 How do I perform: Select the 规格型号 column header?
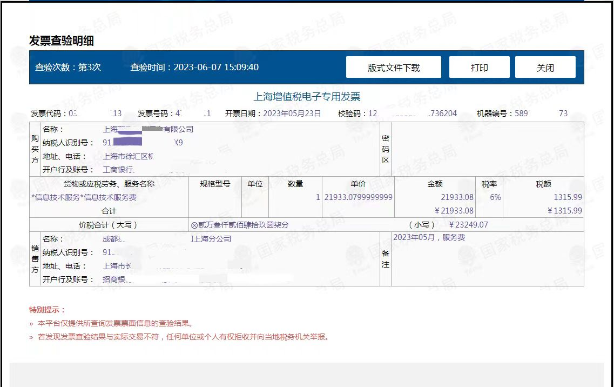[x=215, y=184]
